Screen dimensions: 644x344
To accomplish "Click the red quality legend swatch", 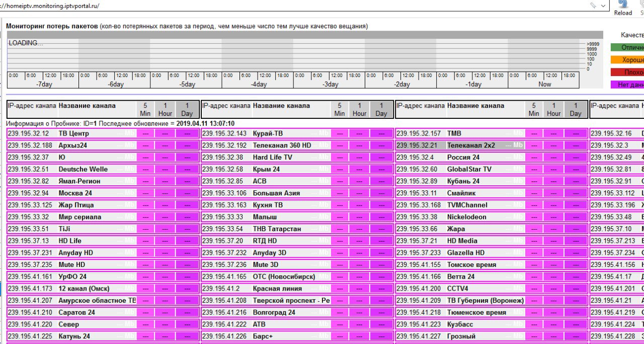I will click(627, 73).
